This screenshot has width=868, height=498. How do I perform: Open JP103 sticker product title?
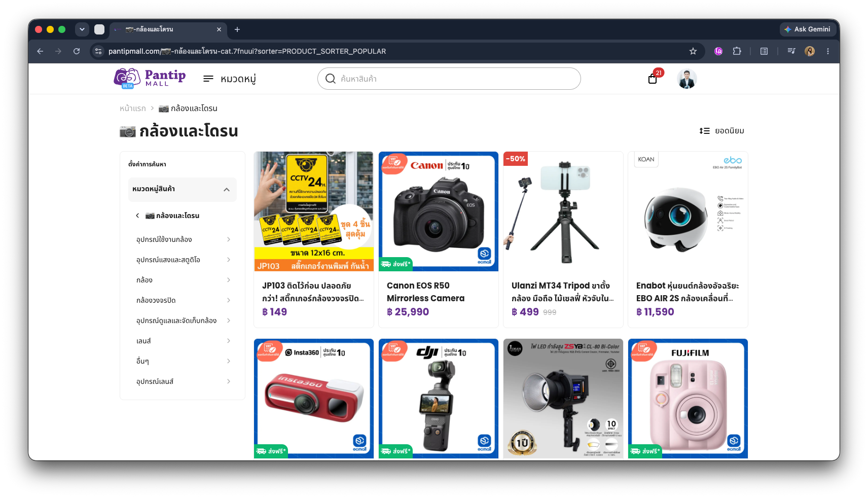coord(313,292)
